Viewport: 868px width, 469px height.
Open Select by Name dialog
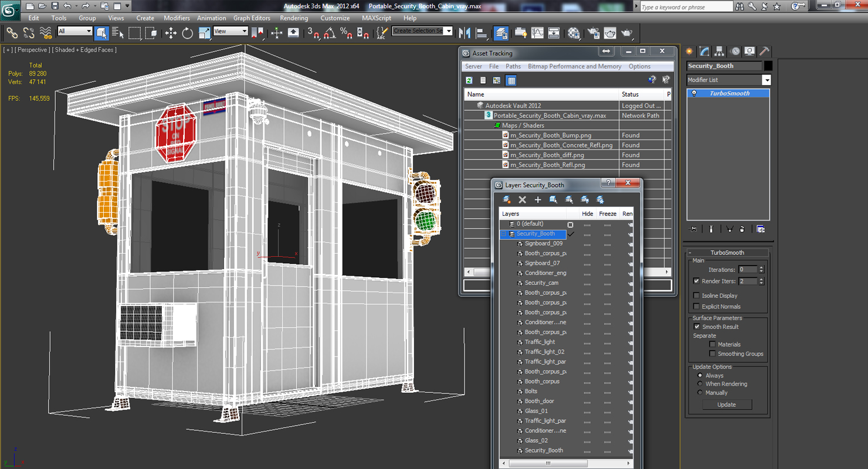[118, 33]
